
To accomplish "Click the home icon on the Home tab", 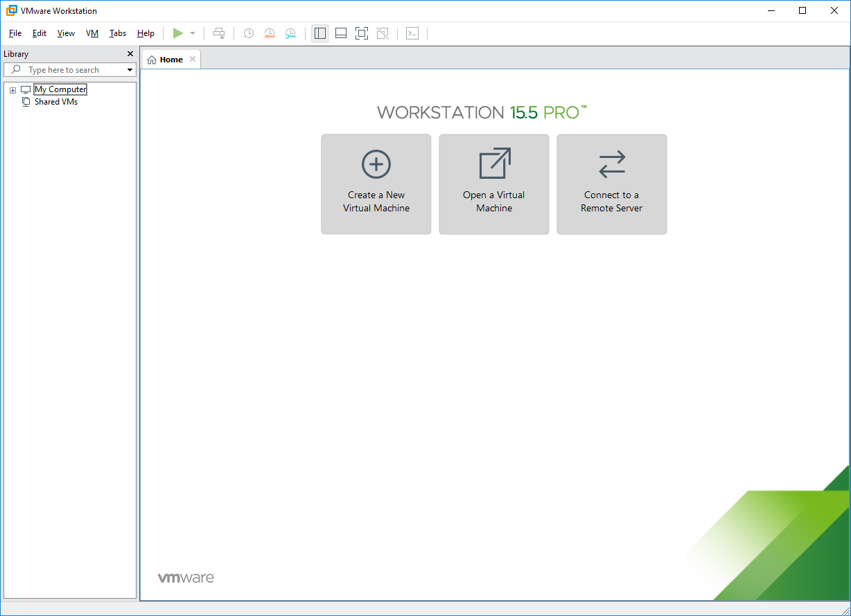I will click(x=152, y=60).
